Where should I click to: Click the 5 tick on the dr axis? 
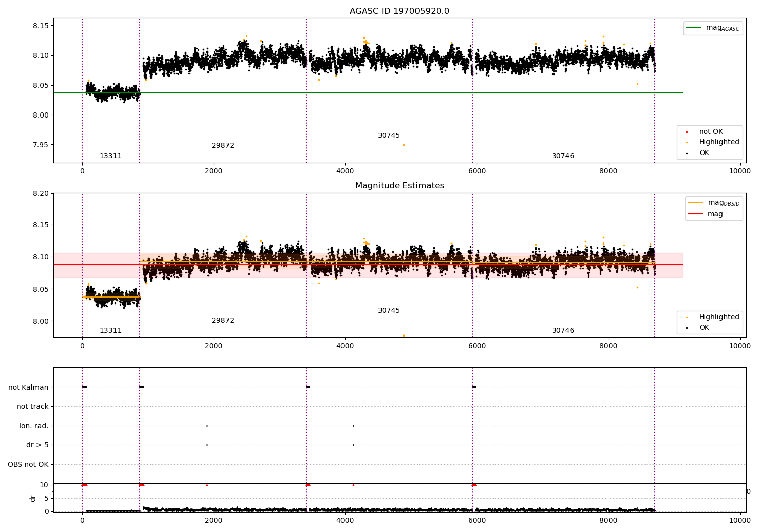pos(46,498)
